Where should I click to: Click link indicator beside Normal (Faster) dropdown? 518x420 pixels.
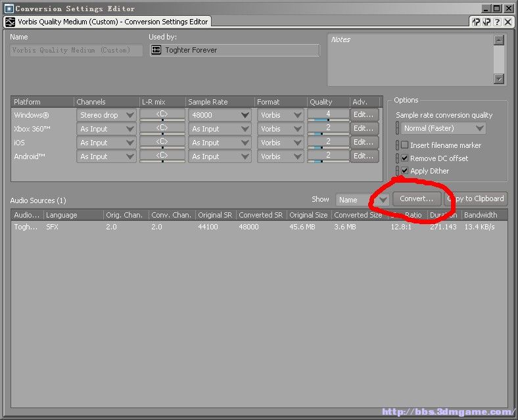398,128
